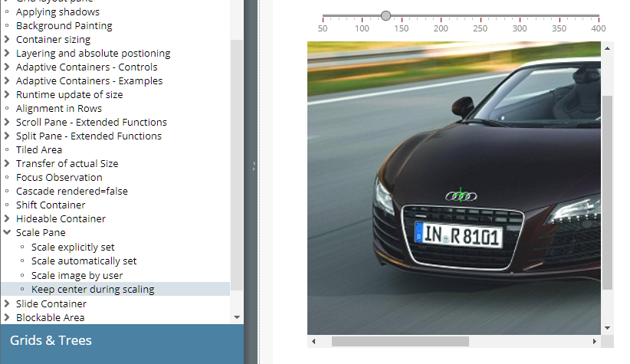Open 'Scale automatically set' example
The width and height of the screenshot is (630, 364).
(84, 261)
